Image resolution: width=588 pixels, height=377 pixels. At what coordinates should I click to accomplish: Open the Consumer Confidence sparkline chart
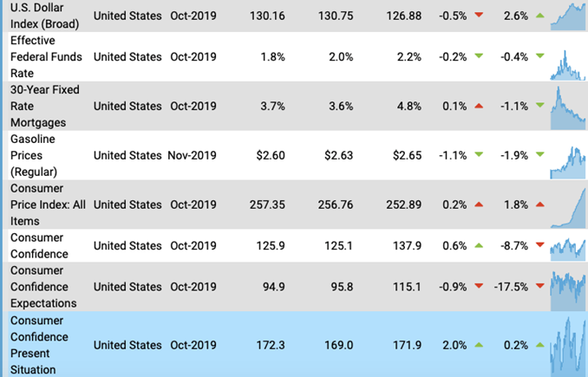coord(568,250)
